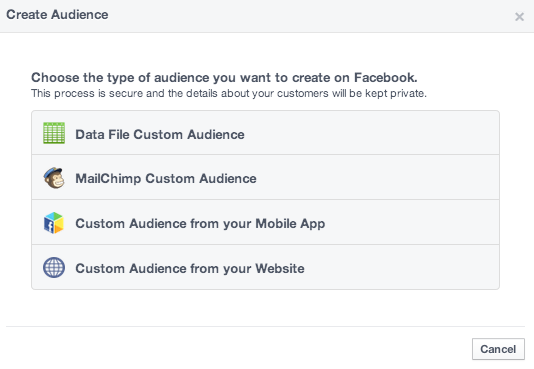534x369 pixels.
Task: Click the Create Audience dialog title
Action: click(57, 15)
